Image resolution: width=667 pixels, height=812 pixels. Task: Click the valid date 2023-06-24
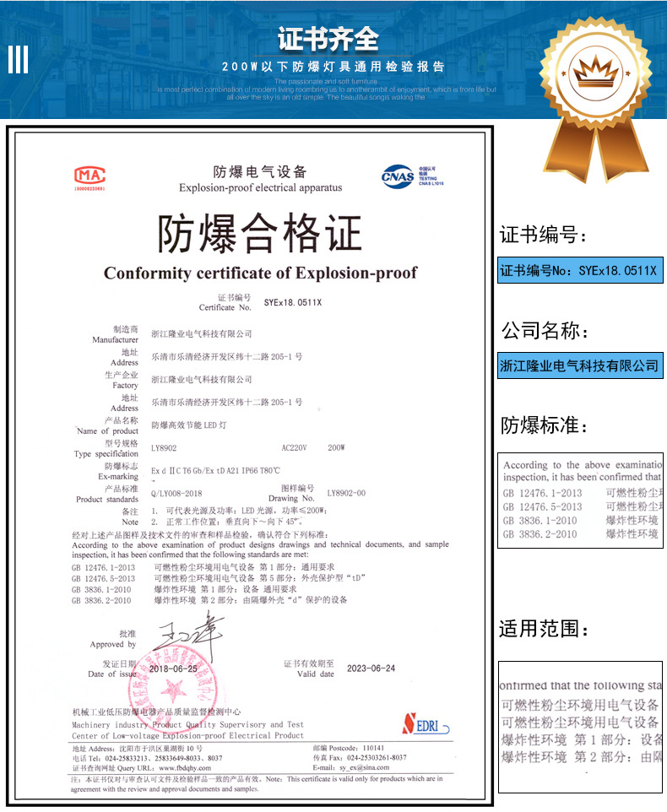[x=371, y=668]
